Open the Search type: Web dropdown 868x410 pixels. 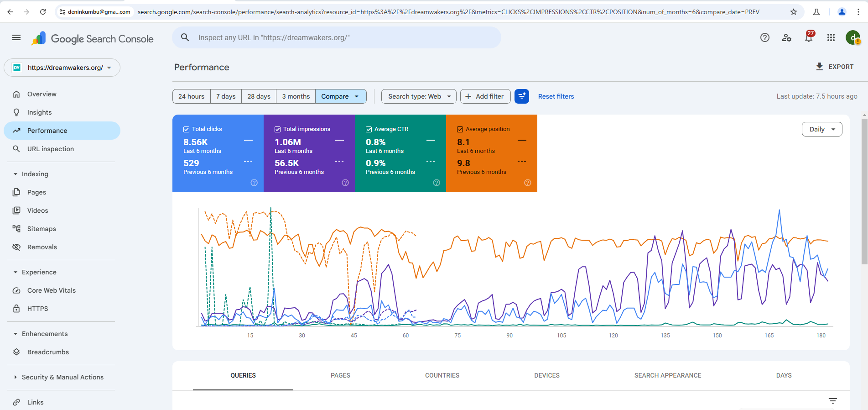pyautogui.click(x=419, y=96)
